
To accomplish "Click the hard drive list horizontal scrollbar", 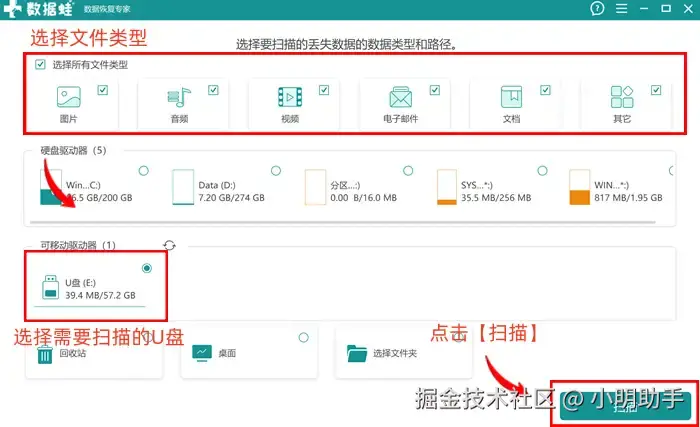I will (x=342, y=222).
